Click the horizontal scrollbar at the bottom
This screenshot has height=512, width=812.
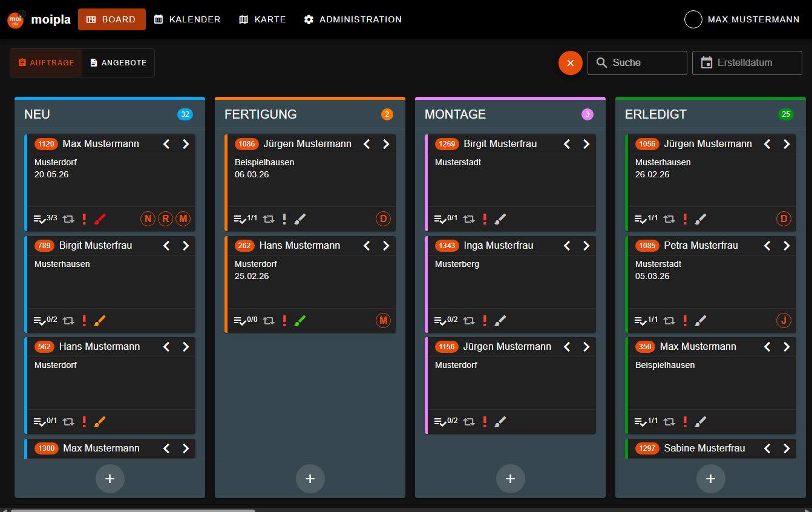click(133, 510)
